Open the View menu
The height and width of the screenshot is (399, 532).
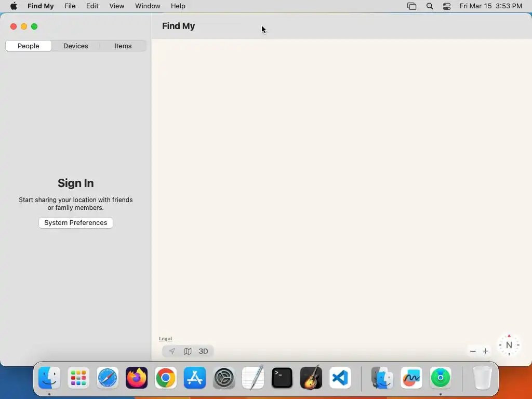(117, 6)
